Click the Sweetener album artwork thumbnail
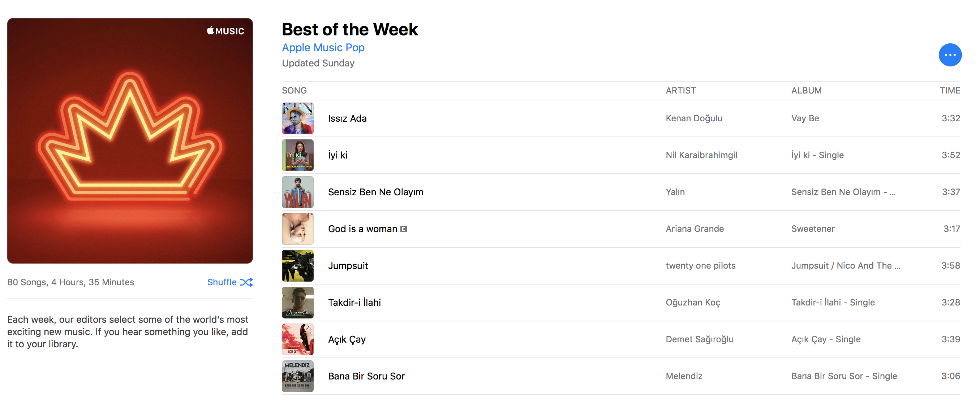980x395 pixels. click(x=297, y=229)
